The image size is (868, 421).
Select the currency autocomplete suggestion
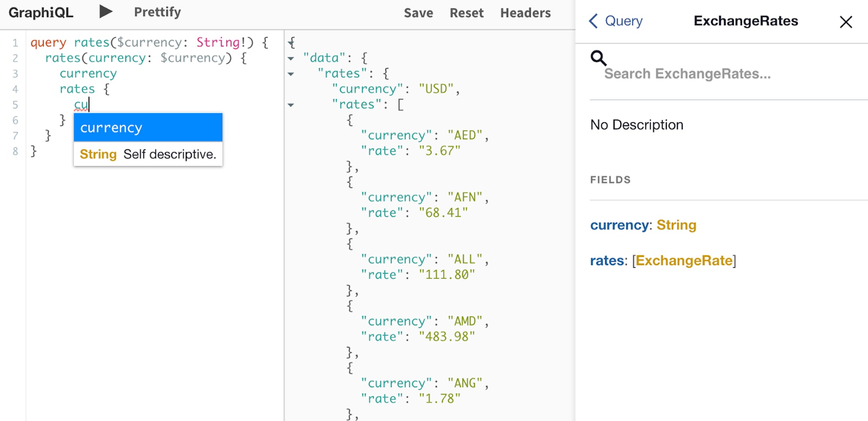coord(148,128)
